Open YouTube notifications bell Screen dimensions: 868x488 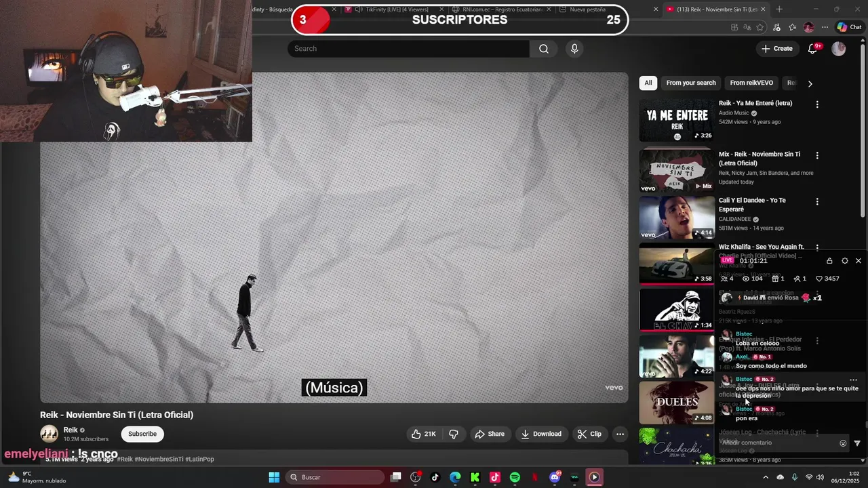813,48
